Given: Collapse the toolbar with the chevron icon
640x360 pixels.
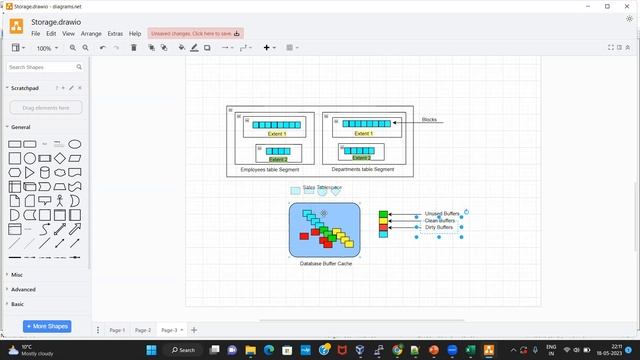Looking at the screenshot, I should (628, 47).
